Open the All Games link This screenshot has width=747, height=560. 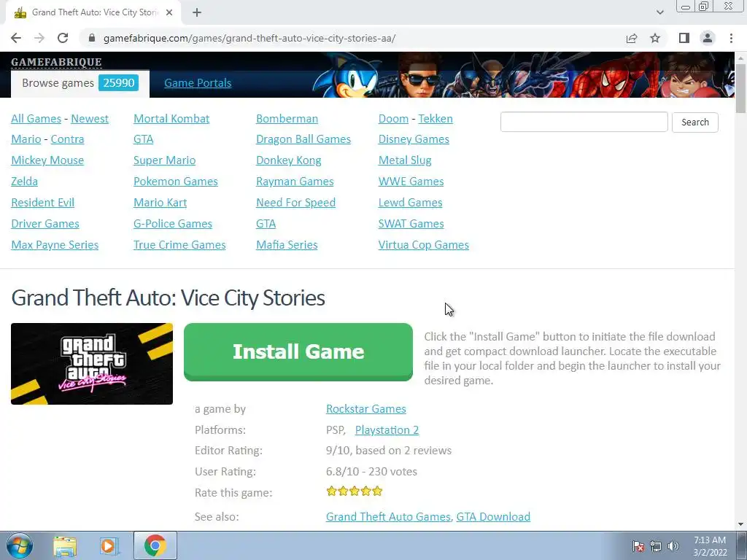[36, 119]
